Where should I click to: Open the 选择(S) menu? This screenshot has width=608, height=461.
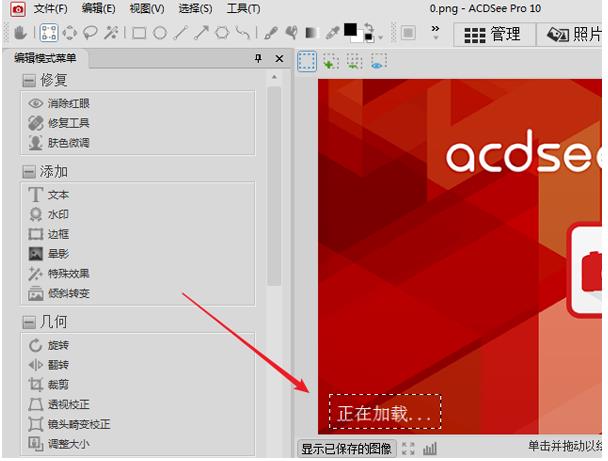[x=195, y=9]
